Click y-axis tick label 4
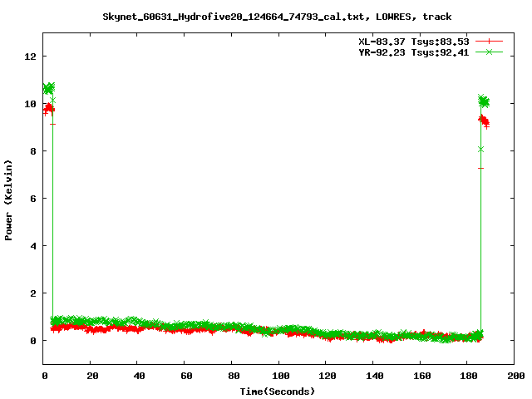The width and height of the screenshot is (532, 399). click(x=33, y=246)
